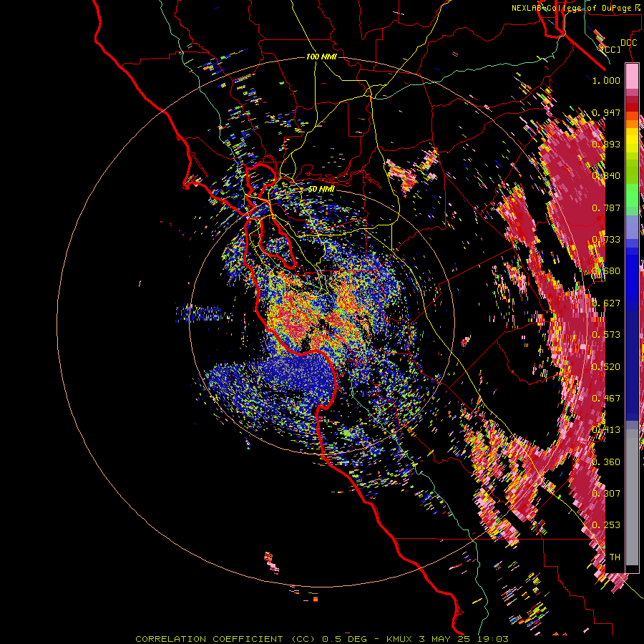
Task: Select the 0.947 scale value
Action: tap(606, 112)
